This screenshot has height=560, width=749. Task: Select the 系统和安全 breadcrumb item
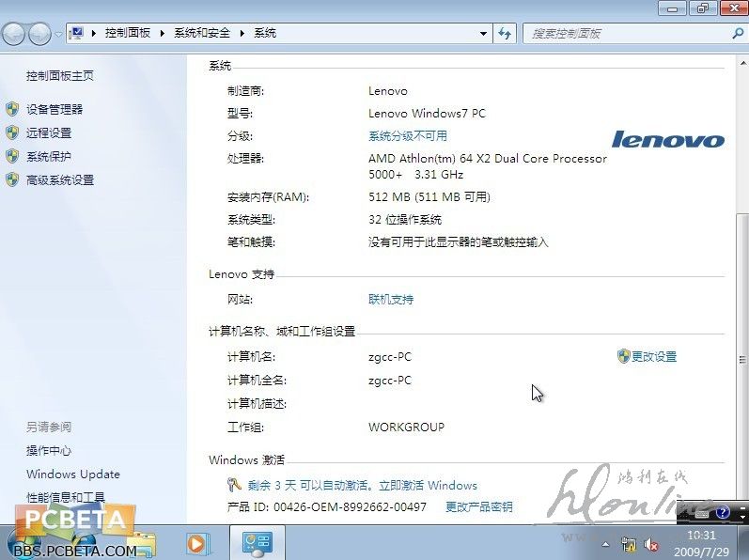pos(203,33)
